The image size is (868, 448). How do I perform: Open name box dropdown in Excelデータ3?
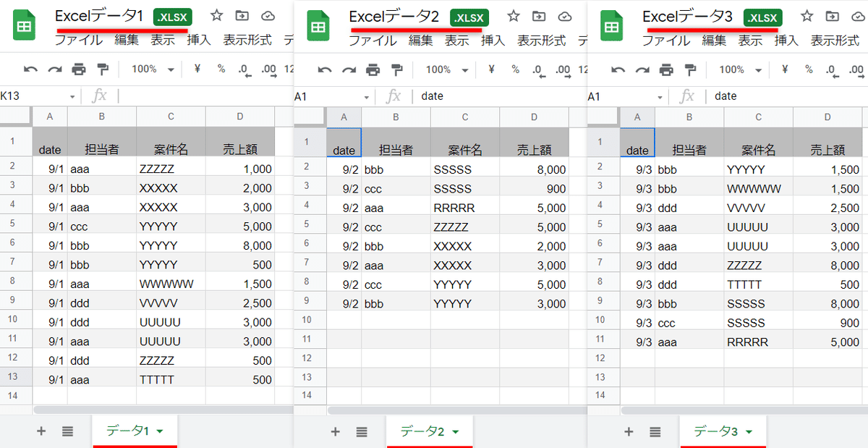[660, 96]
